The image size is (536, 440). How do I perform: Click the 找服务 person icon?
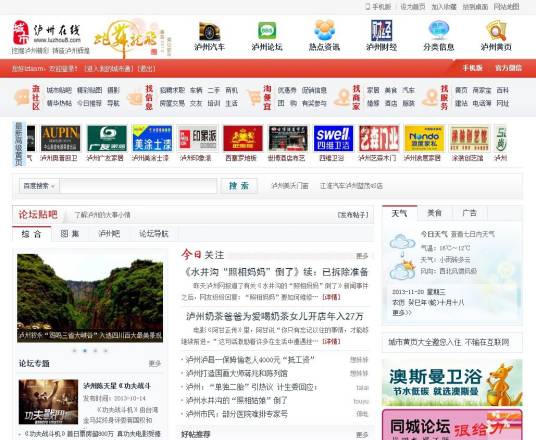point(430,97)
